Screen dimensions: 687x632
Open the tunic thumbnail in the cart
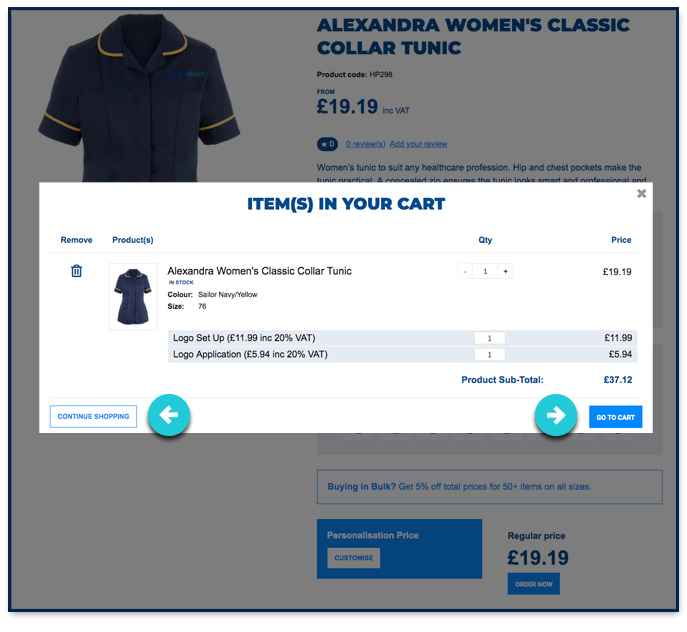pyautogui.click(x=132, y=296)
